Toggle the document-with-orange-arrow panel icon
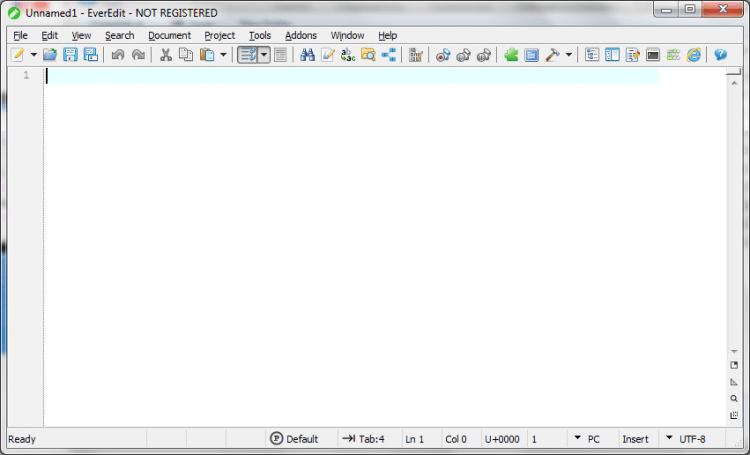 (632, 55)
